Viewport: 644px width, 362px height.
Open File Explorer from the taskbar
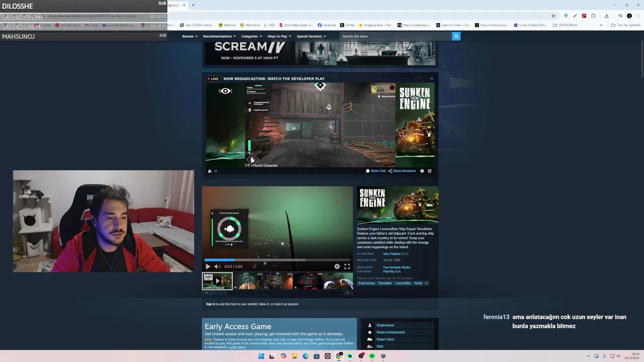click(294, 356)
